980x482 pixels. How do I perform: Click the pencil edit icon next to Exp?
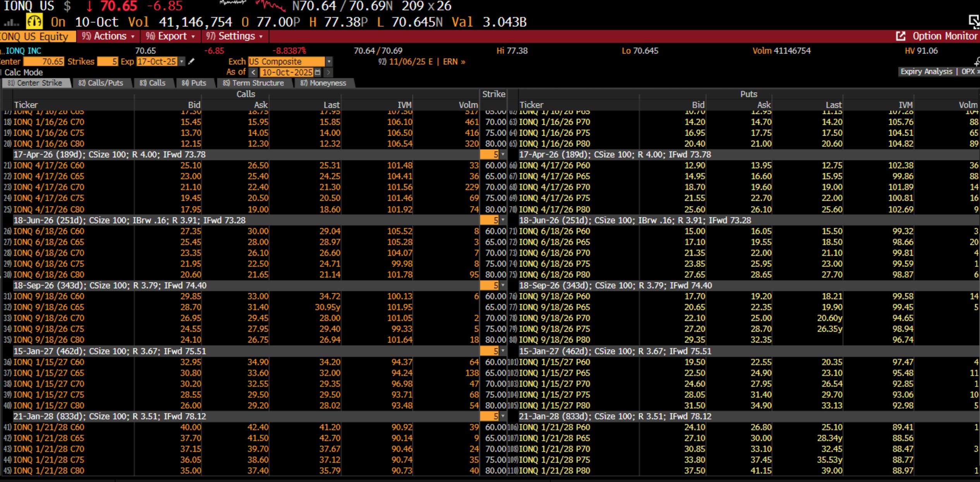click(191, 61)
